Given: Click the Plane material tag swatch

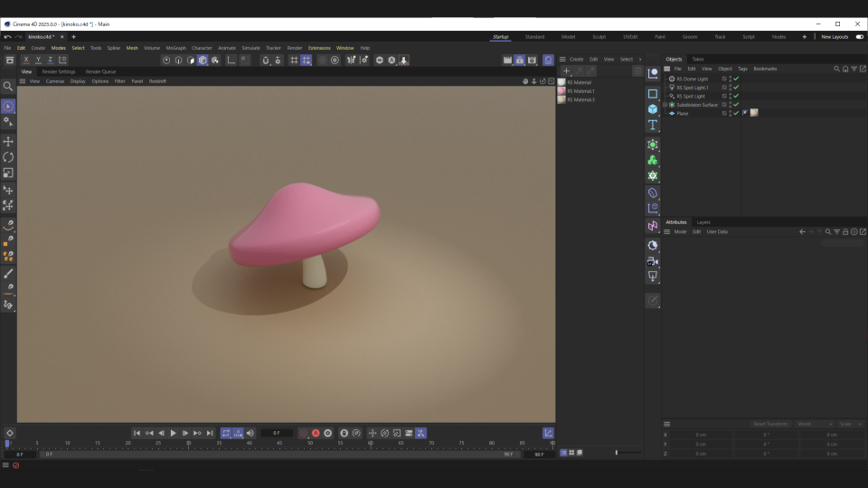Looking at the screenshot, I should 754,113.
